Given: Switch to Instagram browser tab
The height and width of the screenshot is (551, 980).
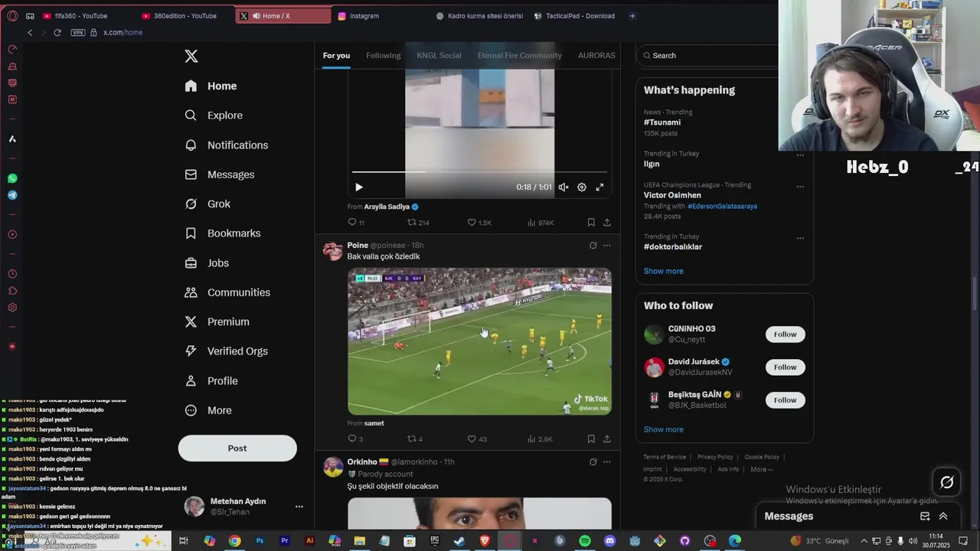Looking at the screenshot, I should (364, 15).
